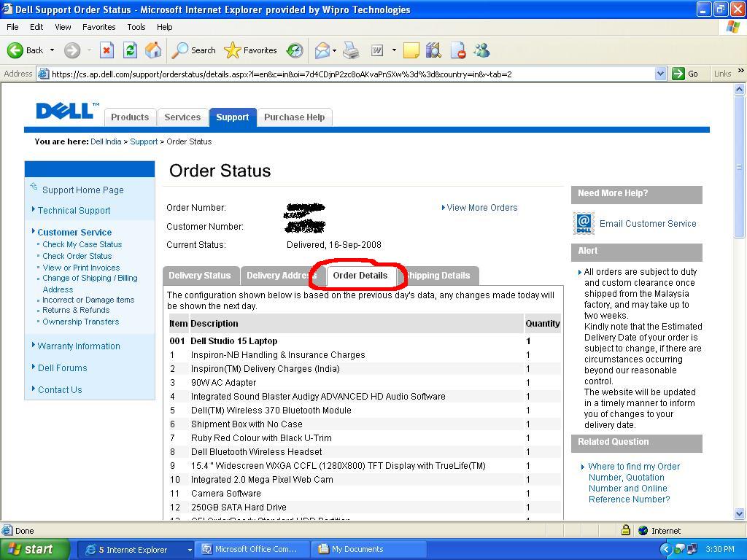This screenshot has height=560, width=747.
Task: Click the padlock security icon in status bar
Action: click(626, 530)
